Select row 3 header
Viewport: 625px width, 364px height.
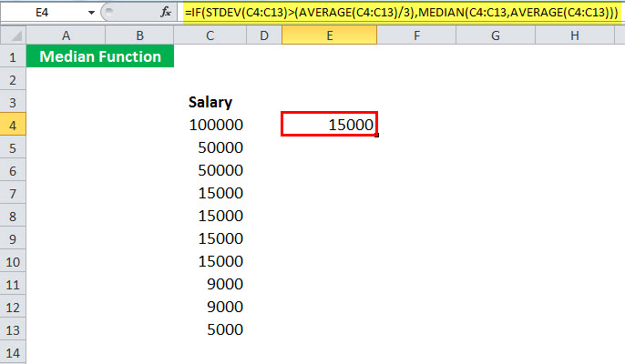click(x=13, y=102)
